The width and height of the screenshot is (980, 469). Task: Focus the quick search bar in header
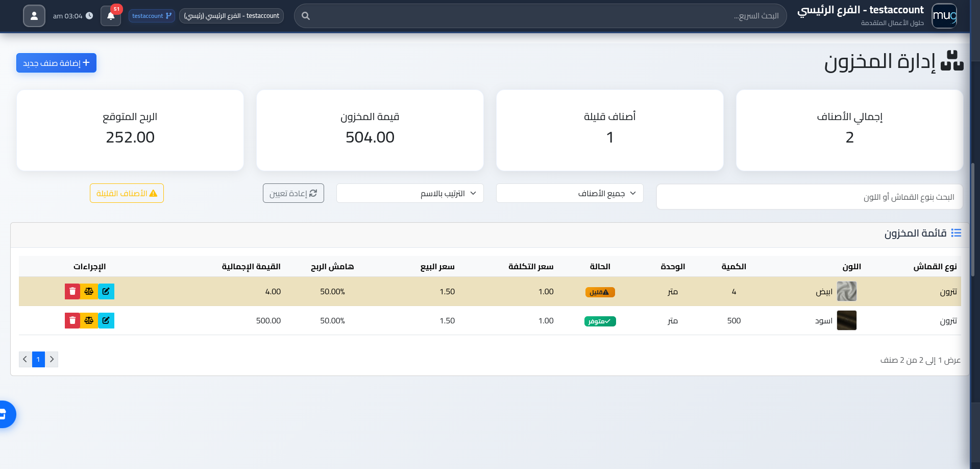[x=541, y=16]
